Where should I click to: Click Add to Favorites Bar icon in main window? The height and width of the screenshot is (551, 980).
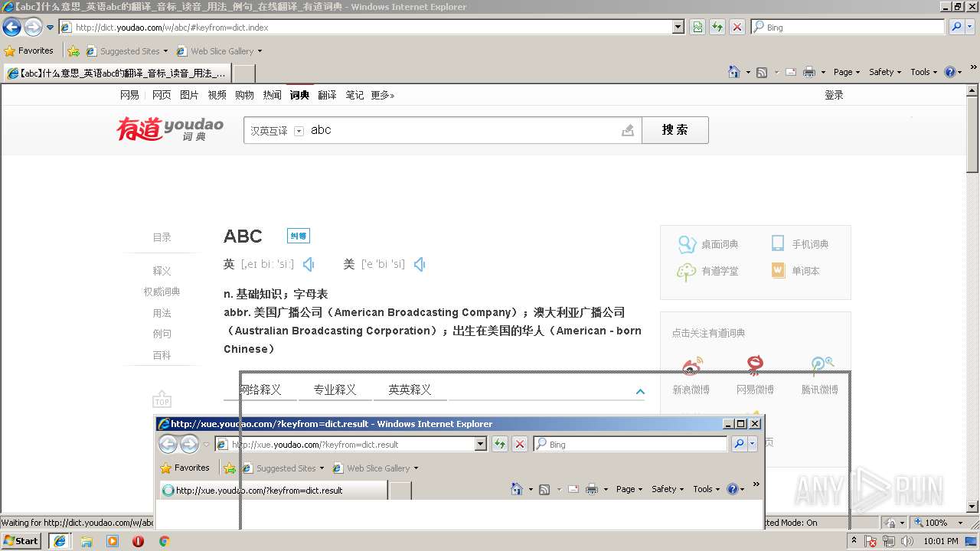(73, 51)
